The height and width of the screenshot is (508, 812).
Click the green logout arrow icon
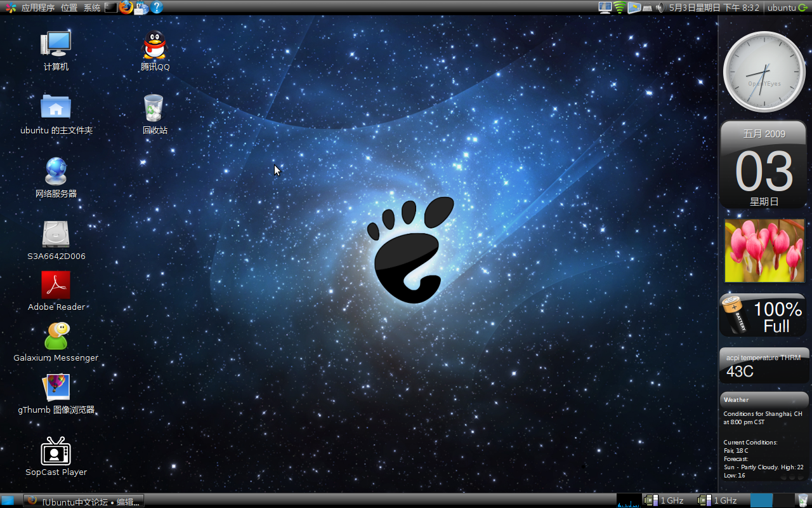pyautogui.click(x=803, y=8)
